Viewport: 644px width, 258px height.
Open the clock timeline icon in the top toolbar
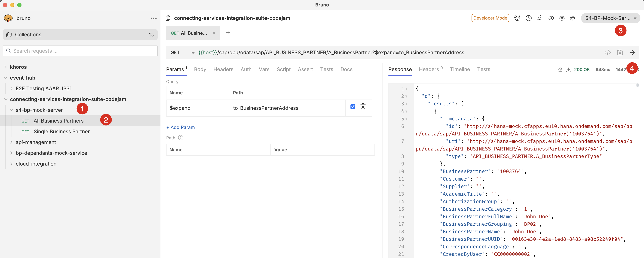528,18
